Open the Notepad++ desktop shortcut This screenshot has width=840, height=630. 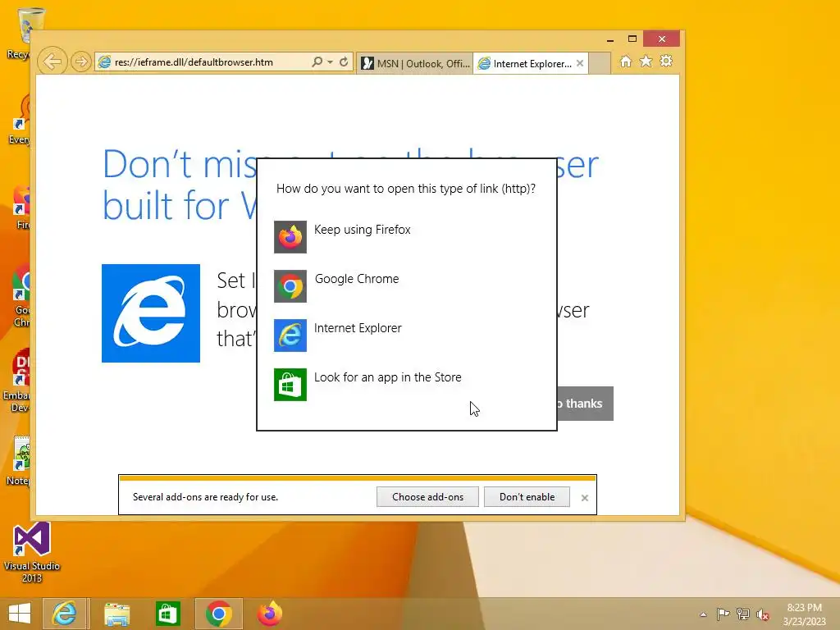coord(18,461)
